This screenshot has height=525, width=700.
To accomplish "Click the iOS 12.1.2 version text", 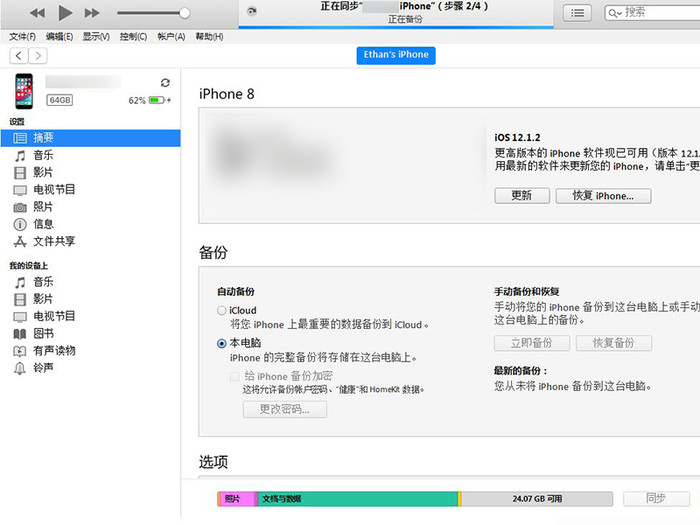I will point(517,138).
